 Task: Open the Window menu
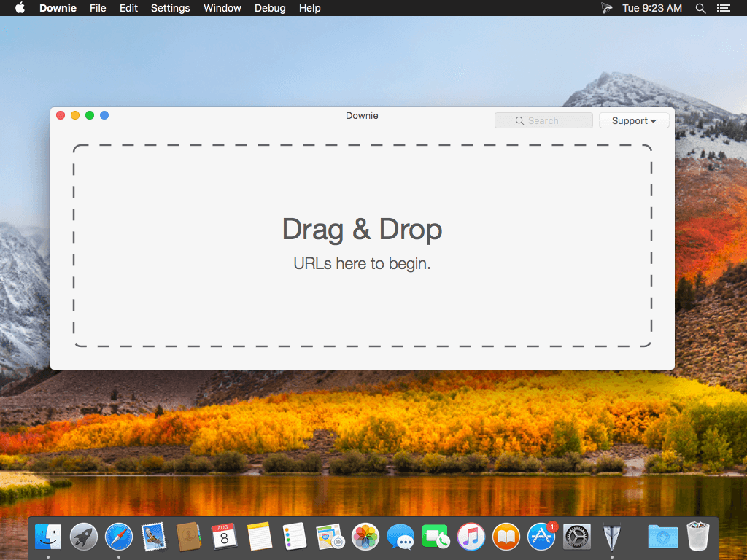click(x=222, y=8)
